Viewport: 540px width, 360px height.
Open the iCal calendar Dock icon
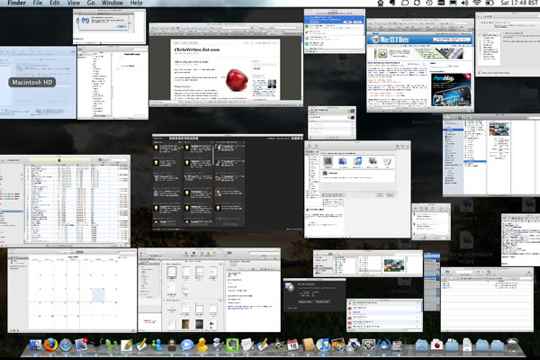(x=293, y=345)
